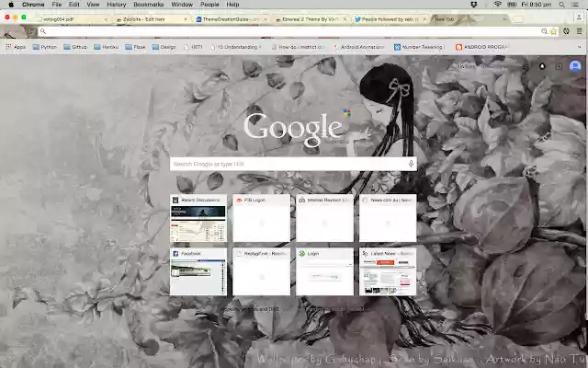This screenshot has width=588, height=368.
Task: Open the View menu
Action: click(93, 5)
